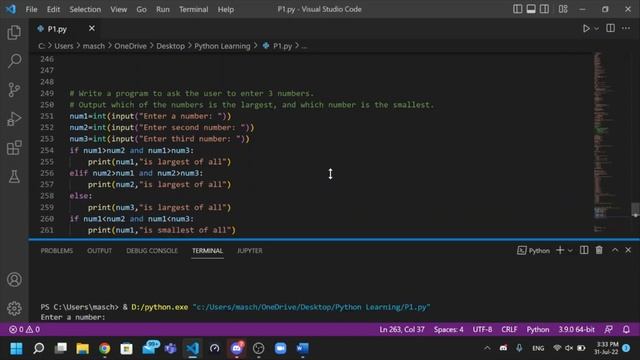Open Source Control view
Viewport: 640px width, 360px height.
click(14, 90)
